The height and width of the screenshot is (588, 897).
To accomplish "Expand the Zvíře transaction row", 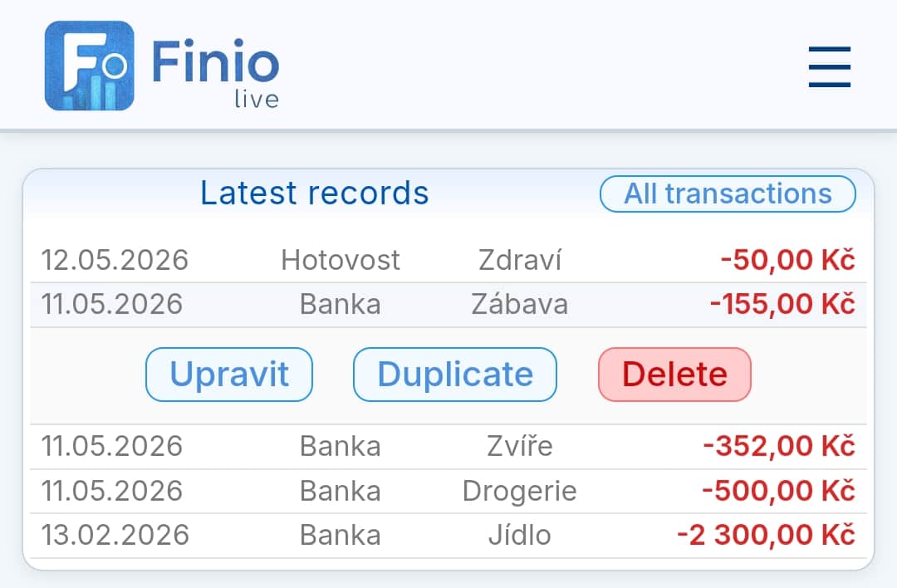I will 448,446.
